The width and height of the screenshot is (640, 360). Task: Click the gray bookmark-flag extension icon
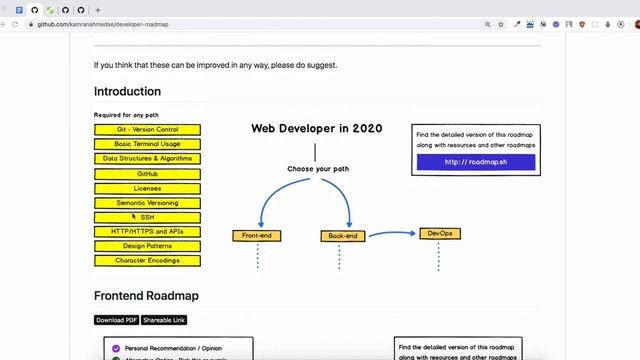569,24
